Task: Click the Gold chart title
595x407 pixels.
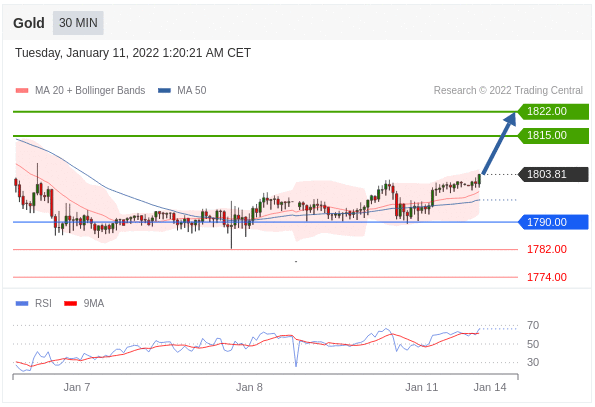Action: (29, 23)
